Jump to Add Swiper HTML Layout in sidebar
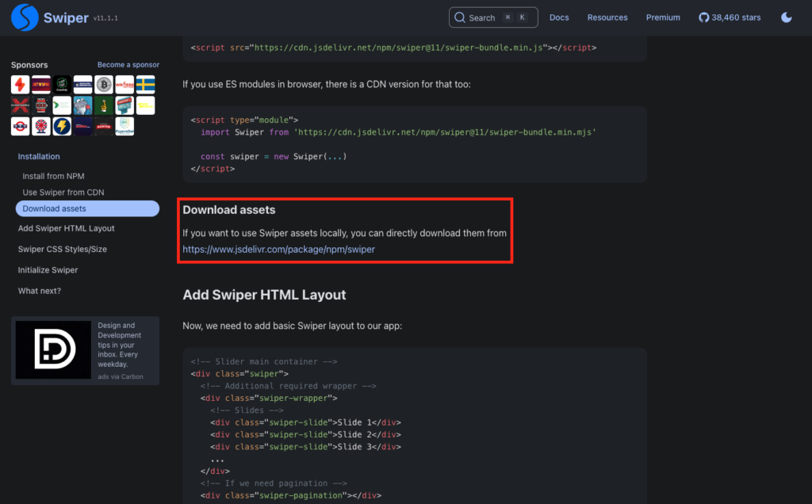 click(67, 228)
